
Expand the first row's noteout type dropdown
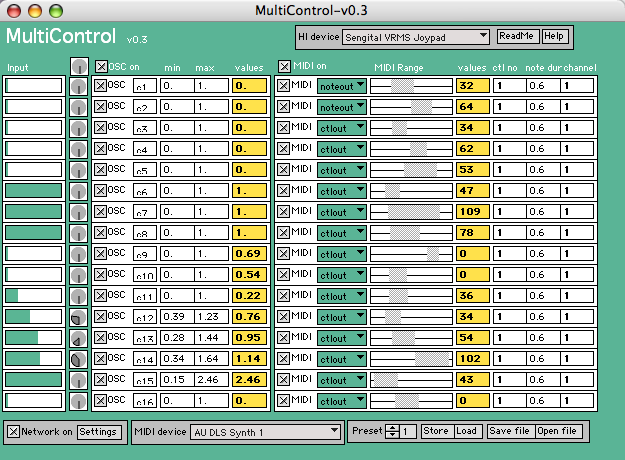[342, 86]
